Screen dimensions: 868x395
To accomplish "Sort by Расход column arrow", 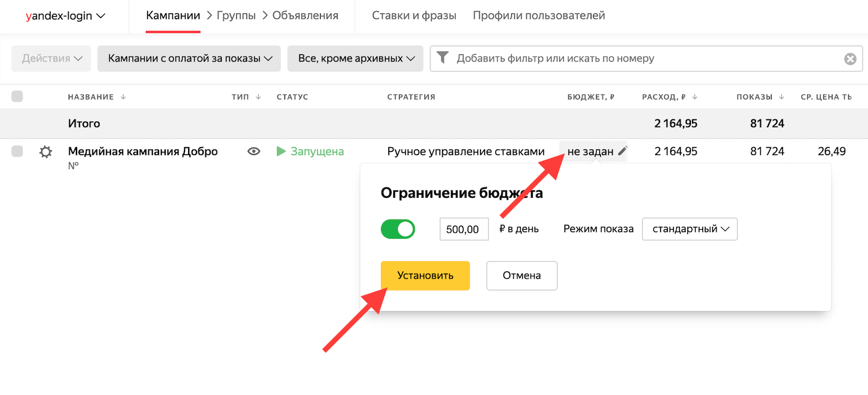I will point(695,97).
